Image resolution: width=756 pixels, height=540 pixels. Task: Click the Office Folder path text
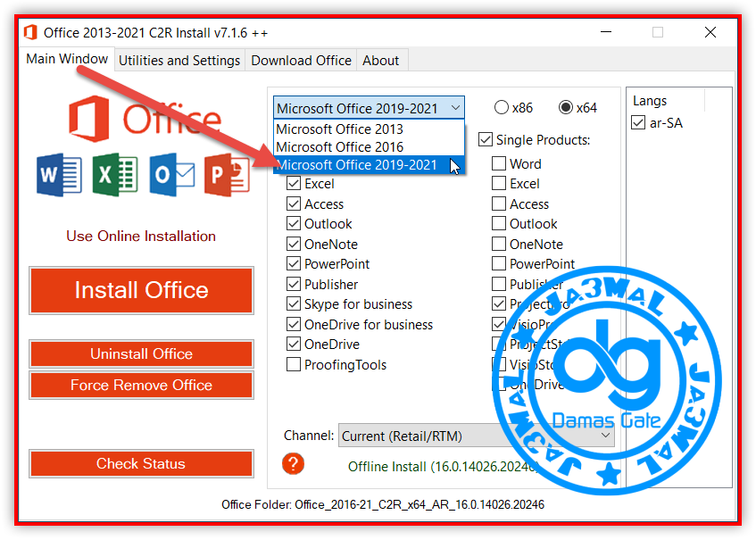pos(383,504)
